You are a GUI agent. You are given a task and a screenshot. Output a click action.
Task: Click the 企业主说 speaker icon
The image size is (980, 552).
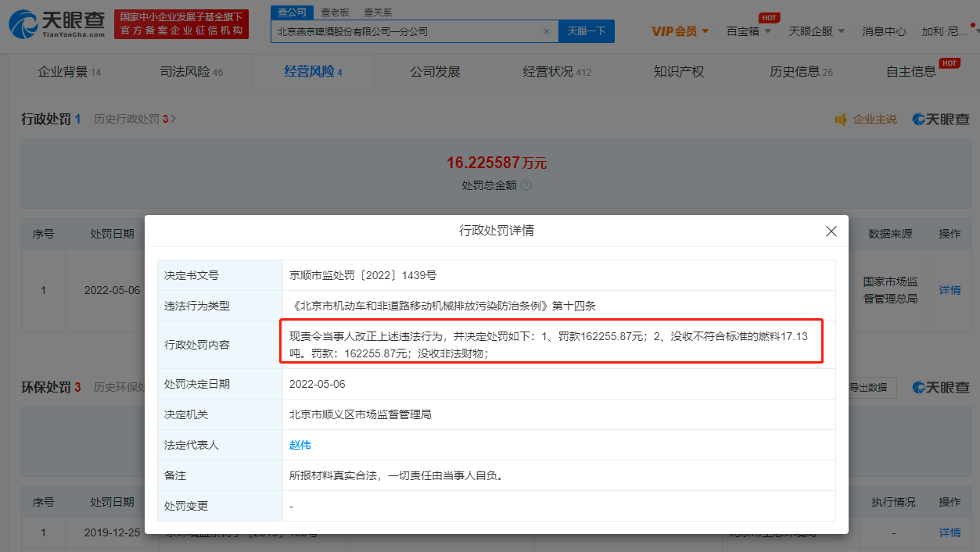pyautogui.click(x=841, y=119)
